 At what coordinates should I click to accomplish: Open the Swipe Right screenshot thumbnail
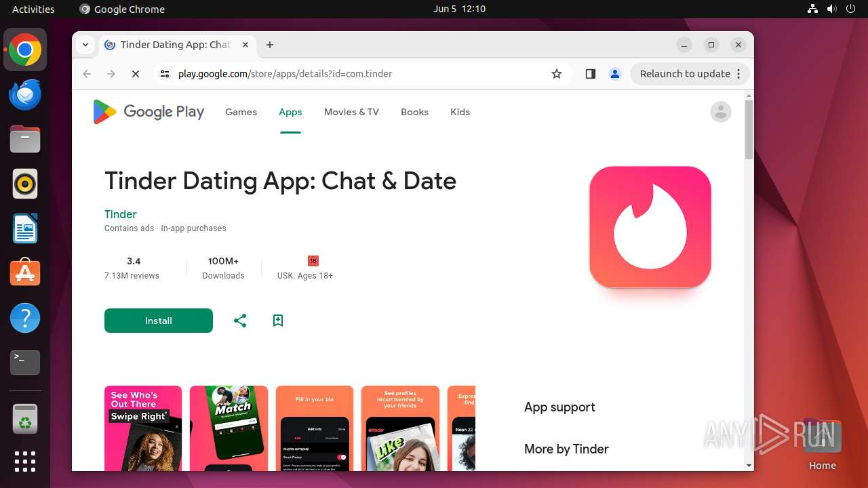coord(143,428)
